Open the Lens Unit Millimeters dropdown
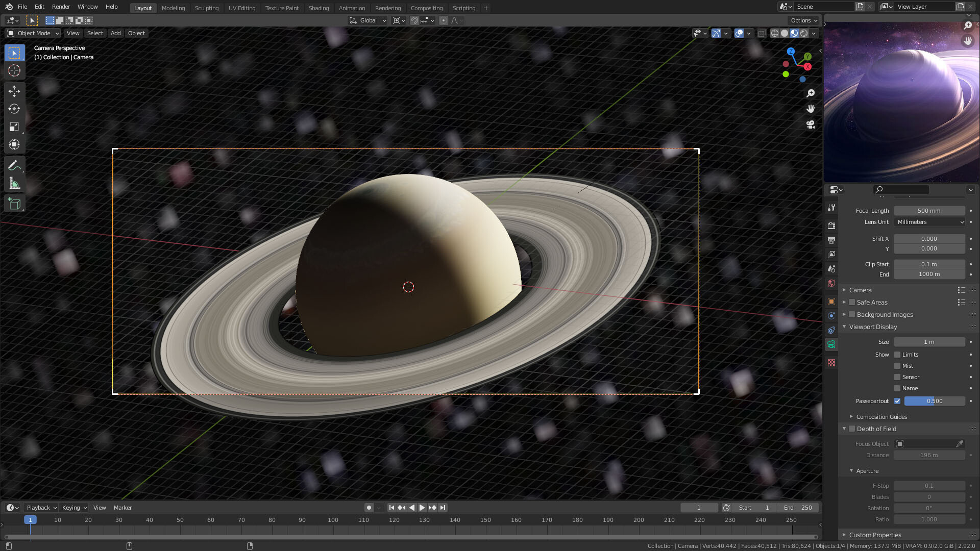This screenshot has width=980, height=551. point(929,222)
